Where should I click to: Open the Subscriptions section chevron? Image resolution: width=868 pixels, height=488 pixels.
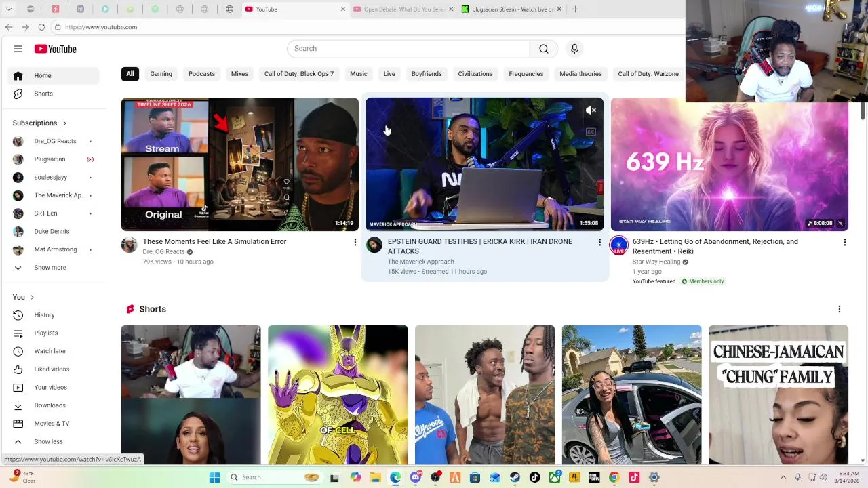64,123
